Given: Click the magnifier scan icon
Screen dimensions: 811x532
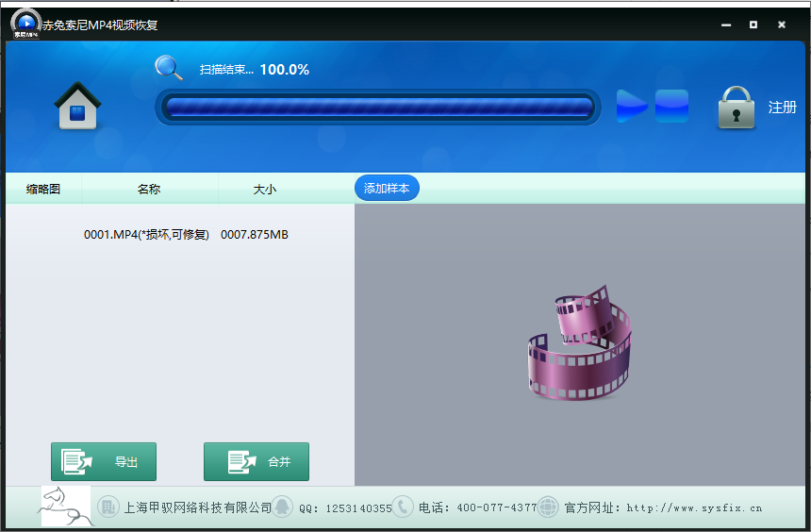Looking at the screenshot, I should point(169,68).
